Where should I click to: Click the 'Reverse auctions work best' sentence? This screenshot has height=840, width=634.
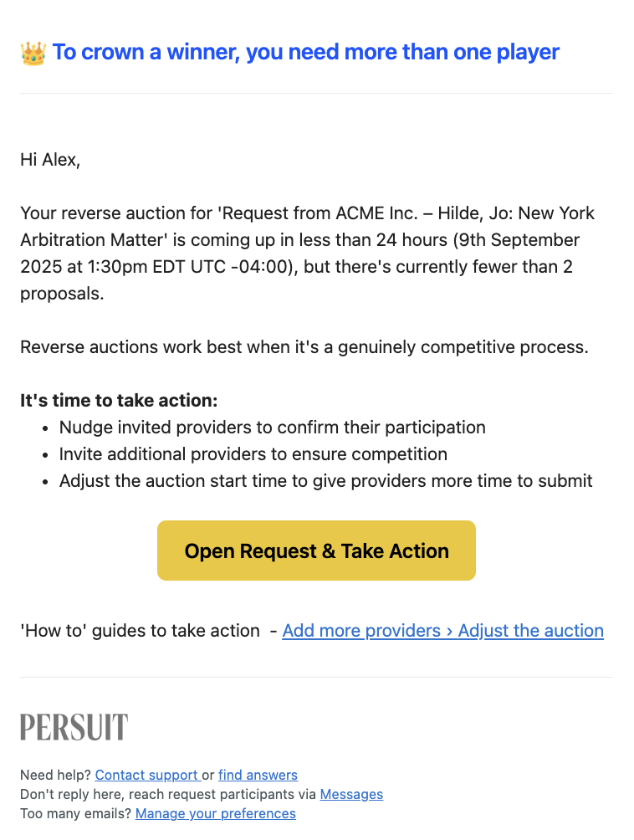pos(304,347)
